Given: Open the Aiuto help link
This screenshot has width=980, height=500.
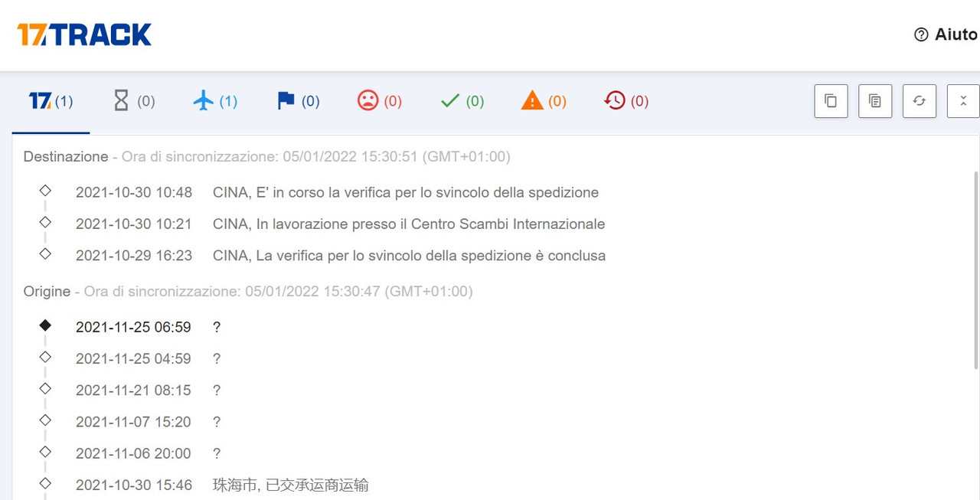Looking at the screenshot, I should pos(946,34).
